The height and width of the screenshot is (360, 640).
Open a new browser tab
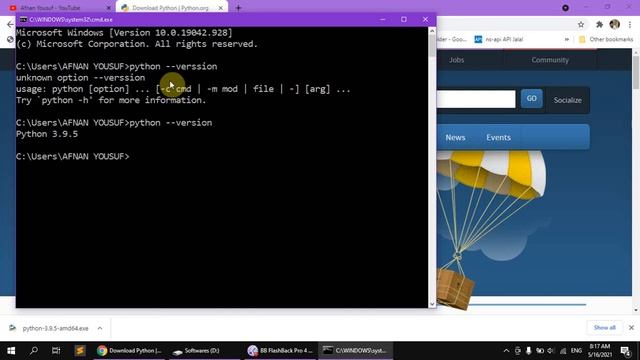(238, 8)
